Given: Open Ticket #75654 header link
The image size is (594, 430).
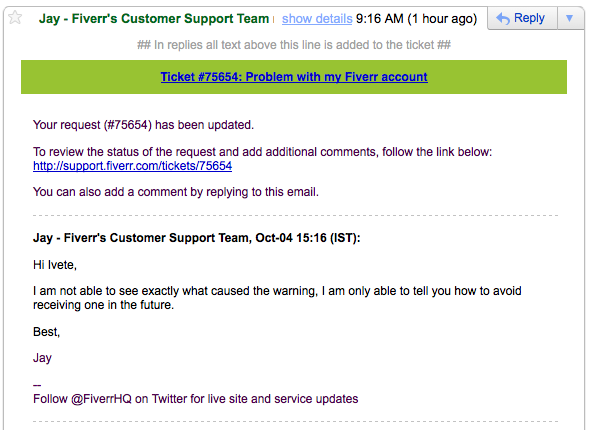Looking at the screenshot, I should (294, 77).
